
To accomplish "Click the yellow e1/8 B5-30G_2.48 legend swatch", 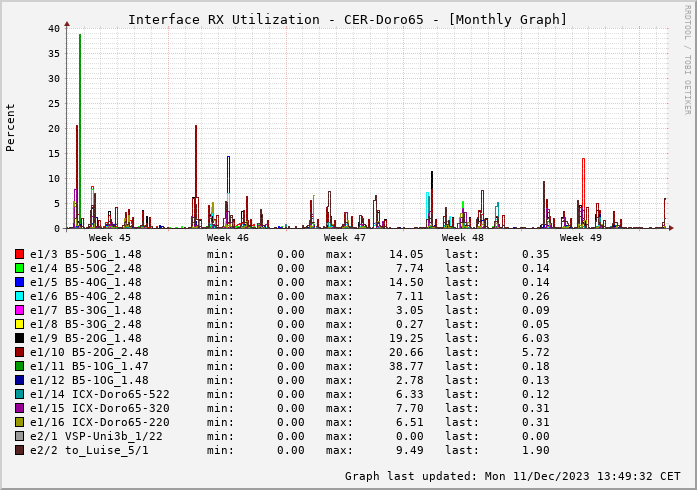I will [x=19, y=324].
